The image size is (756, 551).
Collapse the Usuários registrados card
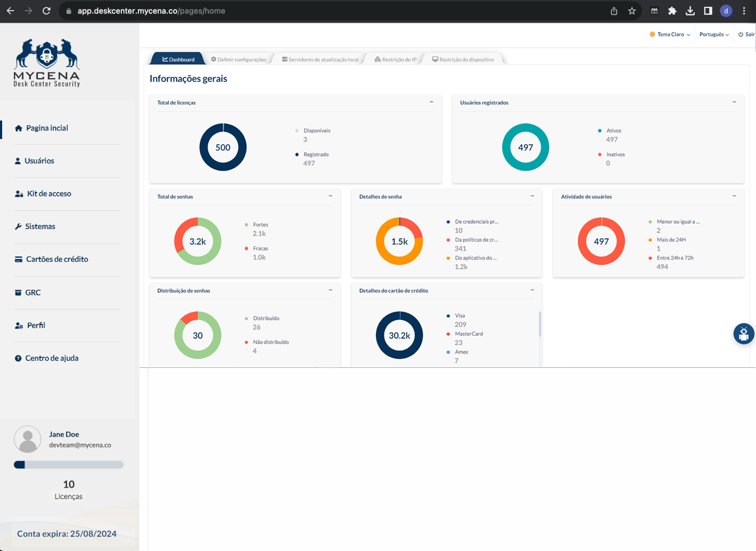(734, 102)
